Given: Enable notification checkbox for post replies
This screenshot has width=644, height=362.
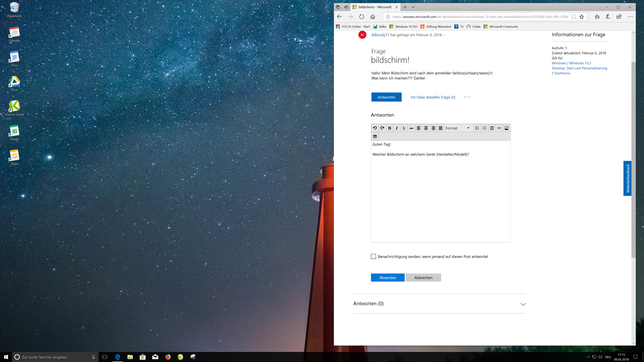Looking at the screenshot, I should click(373, 257).
